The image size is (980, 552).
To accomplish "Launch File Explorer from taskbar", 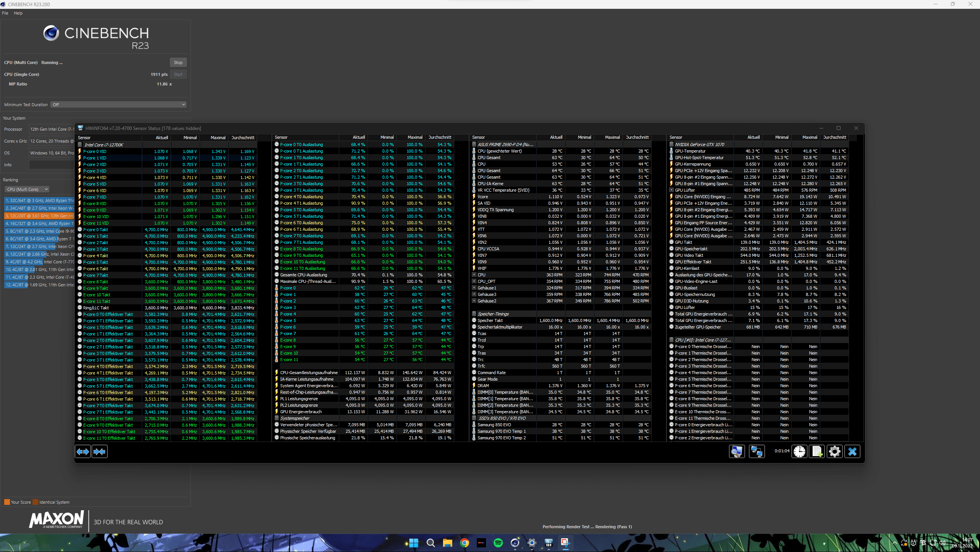I will pos(447,543).
